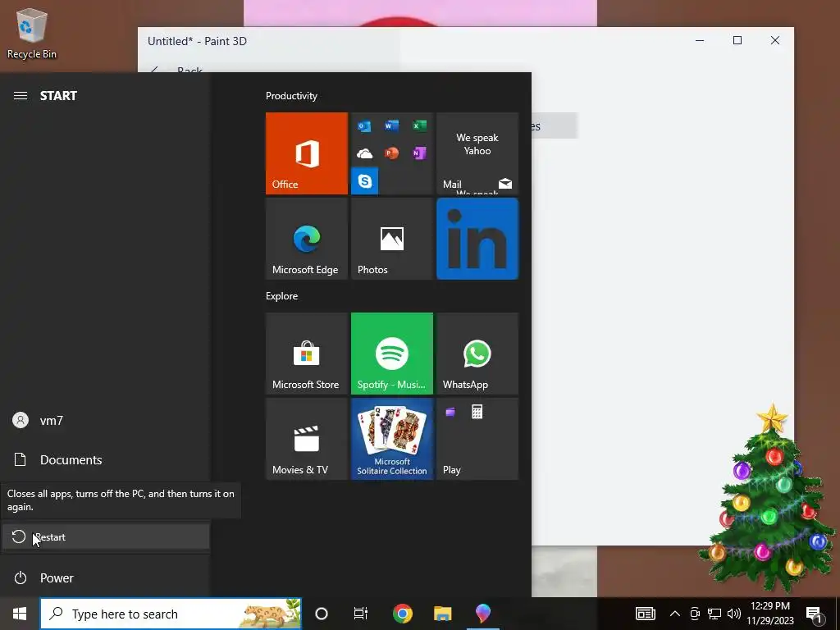Show hidden system tray icons
Viewport: 840px width, 630px height.
tap(675, 614)
